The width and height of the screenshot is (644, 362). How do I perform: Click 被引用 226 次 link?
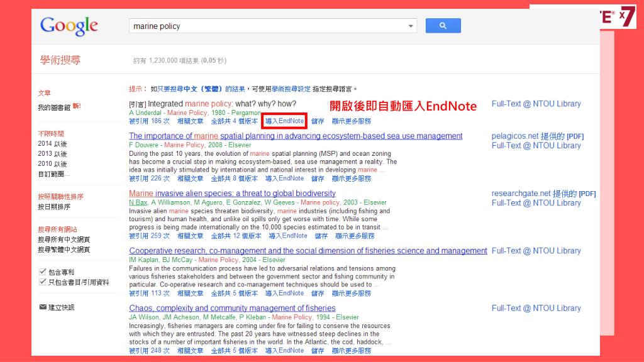tap(149, 178)
